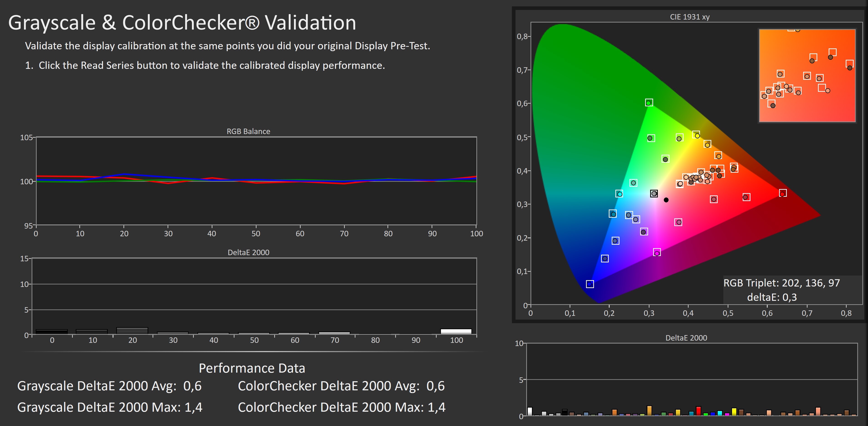This screenshot has width=868, height=426.
Task: Click the black 0% grayscale DeltaE bar
Action: tap(52, 332)
